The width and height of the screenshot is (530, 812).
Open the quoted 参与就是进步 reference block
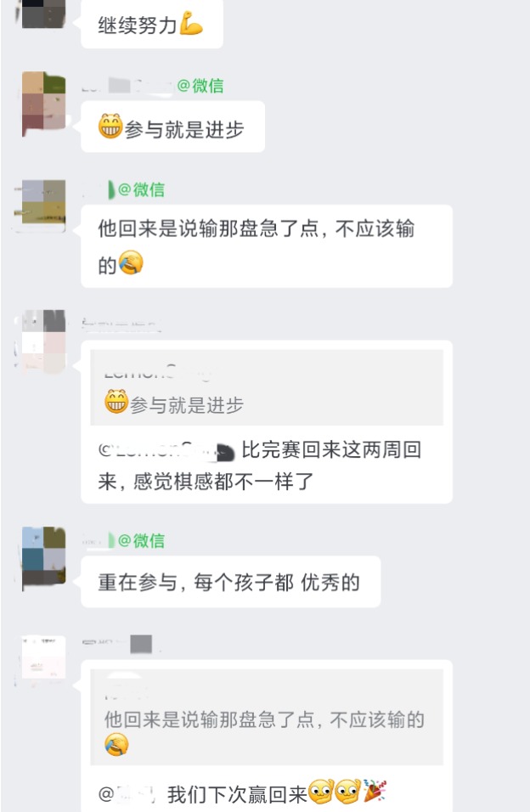pos(267,387)
